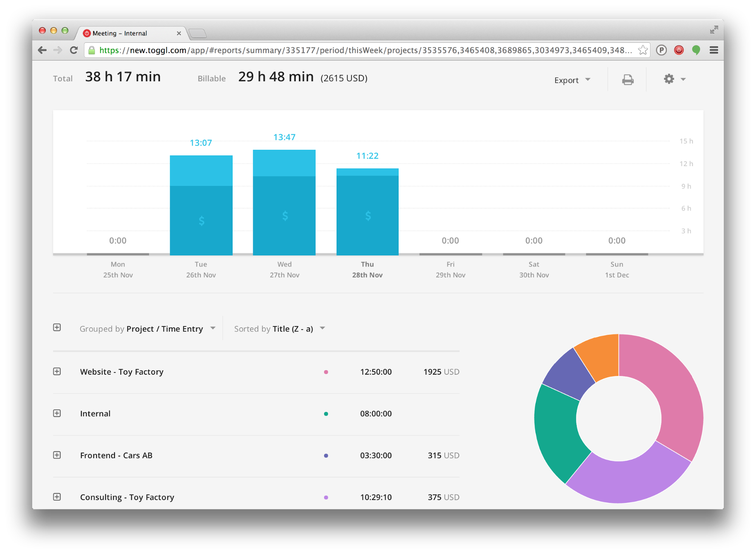Image resolution: width=756 pixels, height=554 pixels.
Task: Toggle the Website - Toy Factory row expander
Action: tap(57, 371)
